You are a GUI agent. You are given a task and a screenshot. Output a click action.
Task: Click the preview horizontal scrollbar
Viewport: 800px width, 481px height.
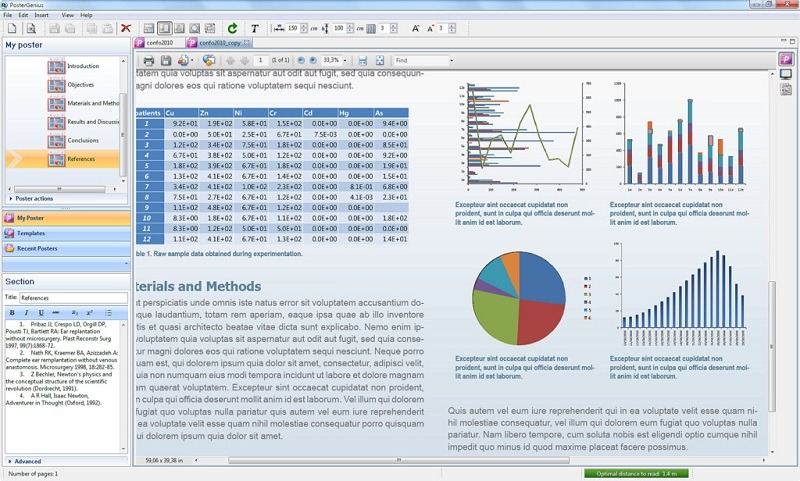[x=398, y=460]
